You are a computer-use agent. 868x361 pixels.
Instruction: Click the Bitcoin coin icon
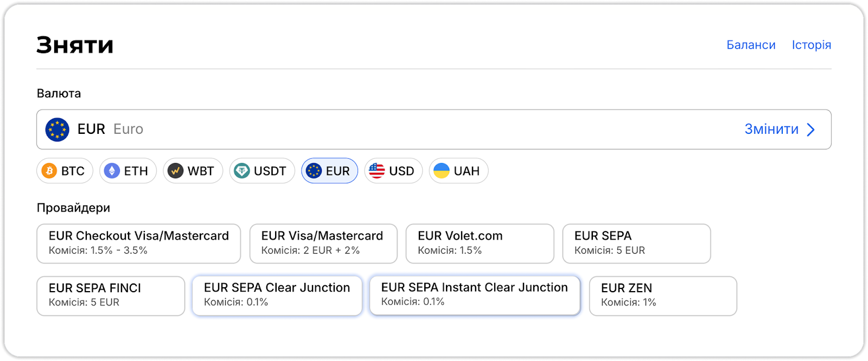[49, 171]
